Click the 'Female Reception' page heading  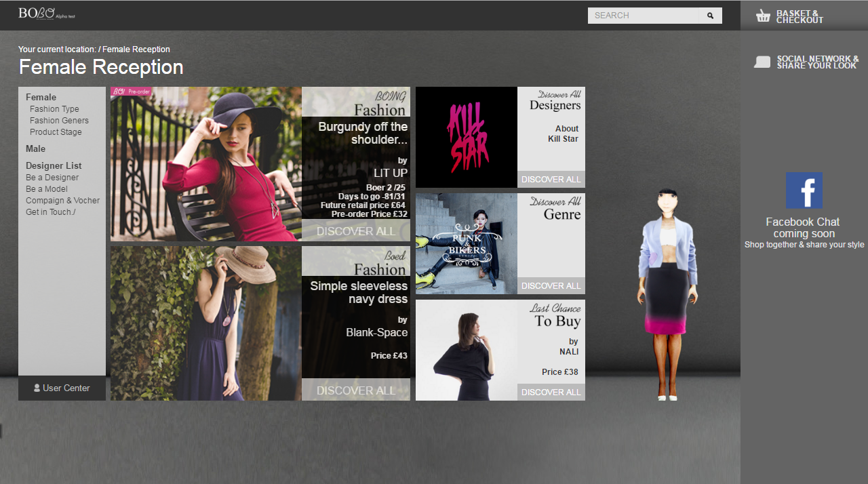pos(101,67)
